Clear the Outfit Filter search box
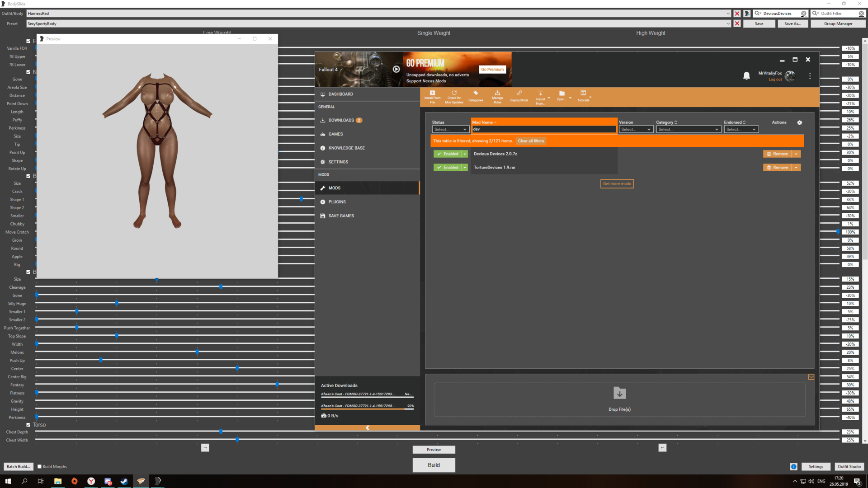 tap(861, 14)
